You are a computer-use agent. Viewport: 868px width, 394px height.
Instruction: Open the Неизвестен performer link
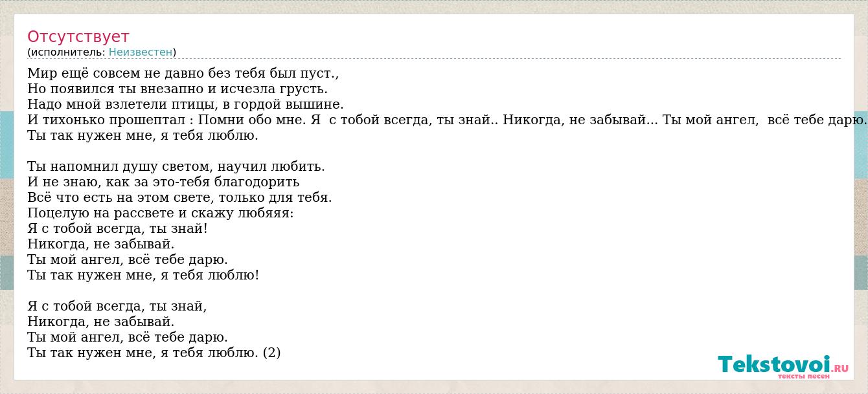coord(141,52)
